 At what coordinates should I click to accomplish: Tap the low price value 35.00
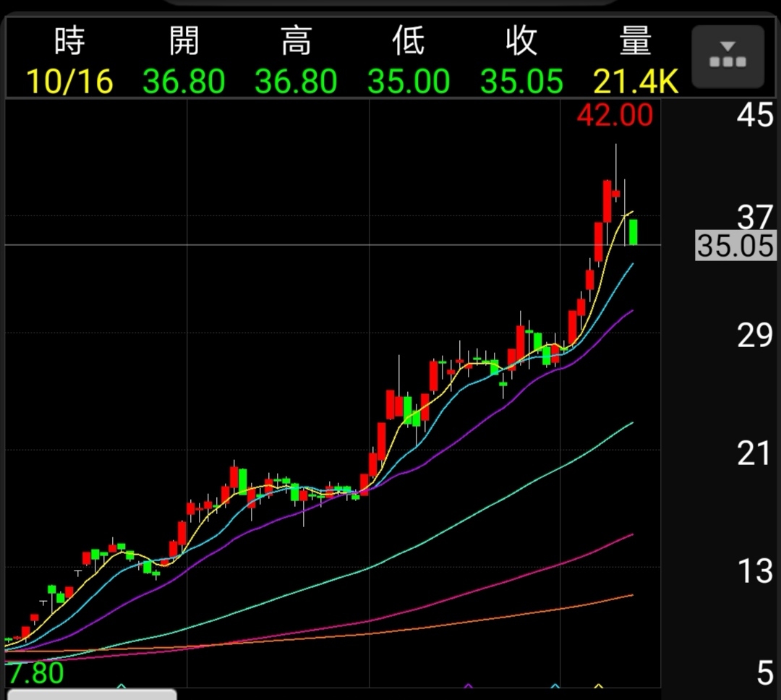(x=409, y=82)
